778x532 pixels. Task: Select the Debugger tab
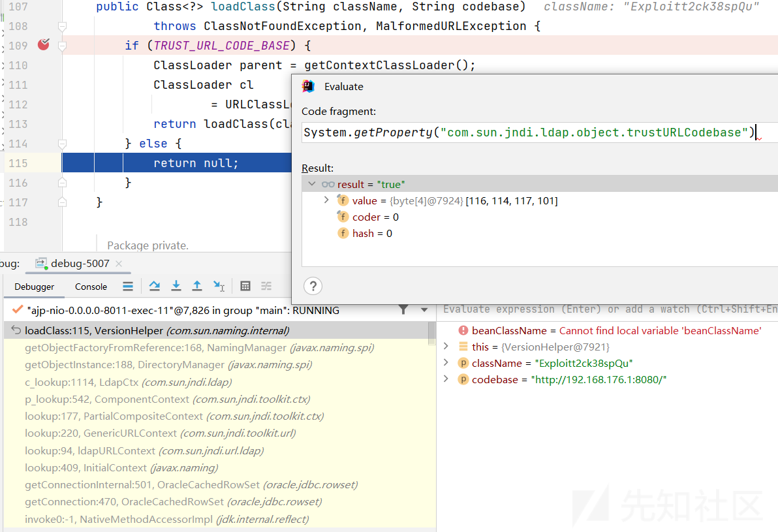(35, 287)
